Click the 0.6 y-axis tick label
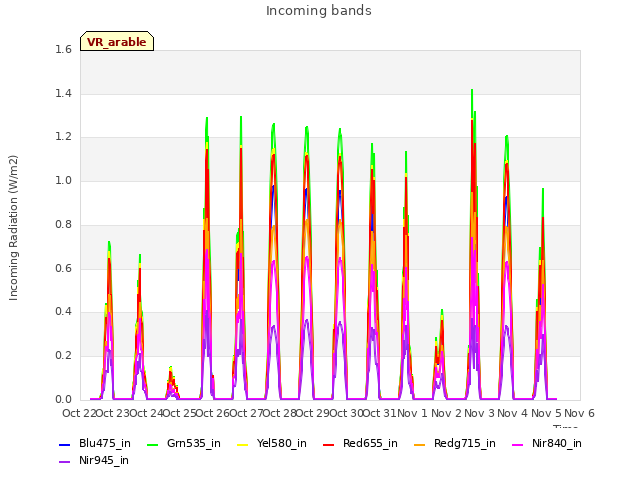640x480 pixels. point(63,268)
